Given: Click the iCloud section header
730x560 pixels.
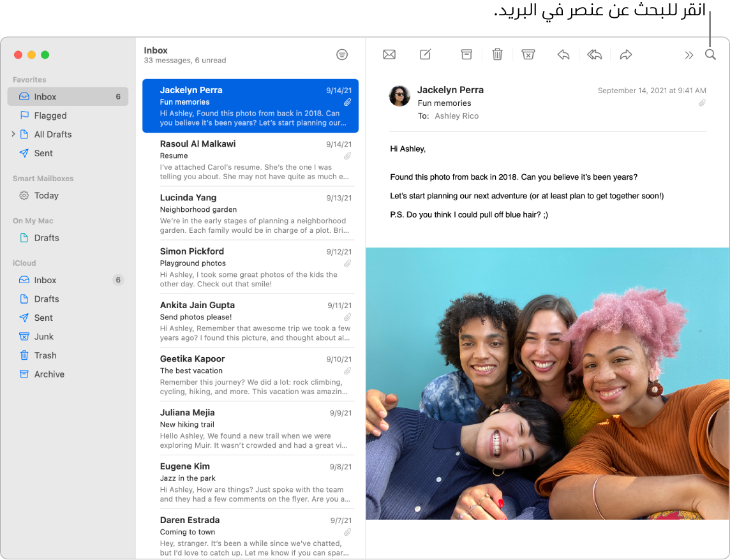Looking at the screenshot, I should [x=24, y=263].
